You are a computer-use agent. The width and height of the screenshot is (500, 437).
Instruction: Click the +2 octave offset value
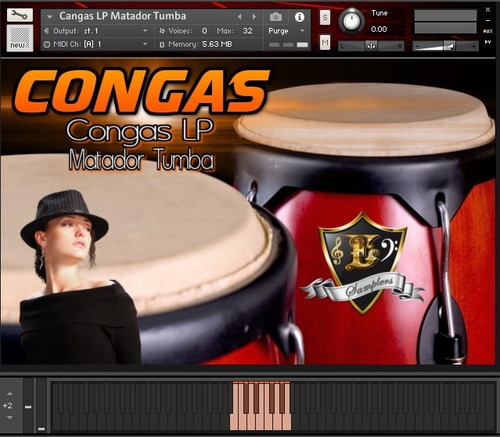coord(7,406)
